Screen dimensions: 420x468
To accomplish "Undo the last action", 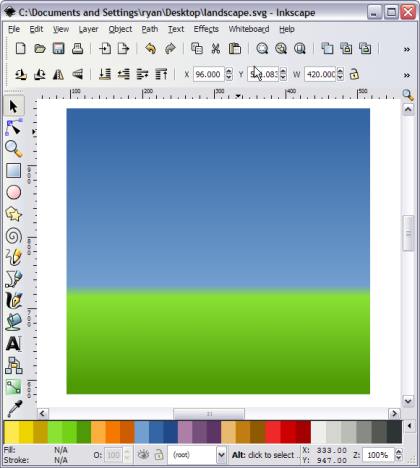I will 151,49.
